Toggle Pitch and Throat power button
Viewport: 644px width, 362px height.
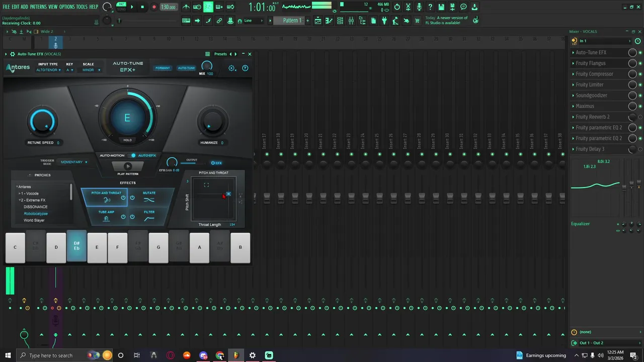point(123,198)
